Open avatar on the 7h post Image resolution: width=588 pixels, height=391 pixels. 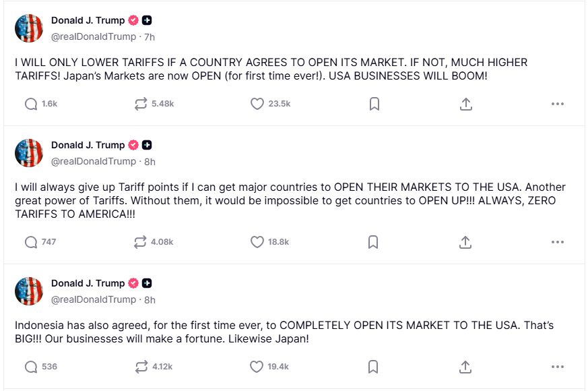click(x=29, y=28)
